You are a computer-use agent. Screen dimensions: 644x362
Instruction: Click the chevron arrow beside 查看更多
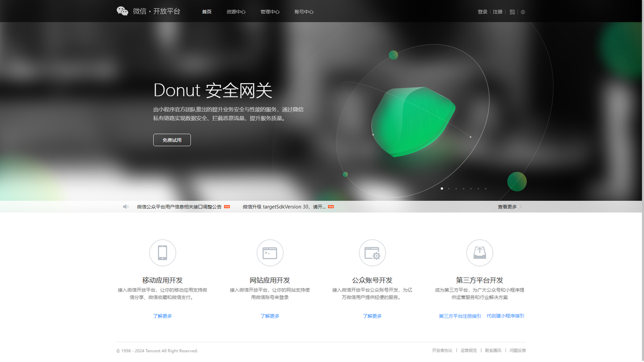[x=521, y=206]
